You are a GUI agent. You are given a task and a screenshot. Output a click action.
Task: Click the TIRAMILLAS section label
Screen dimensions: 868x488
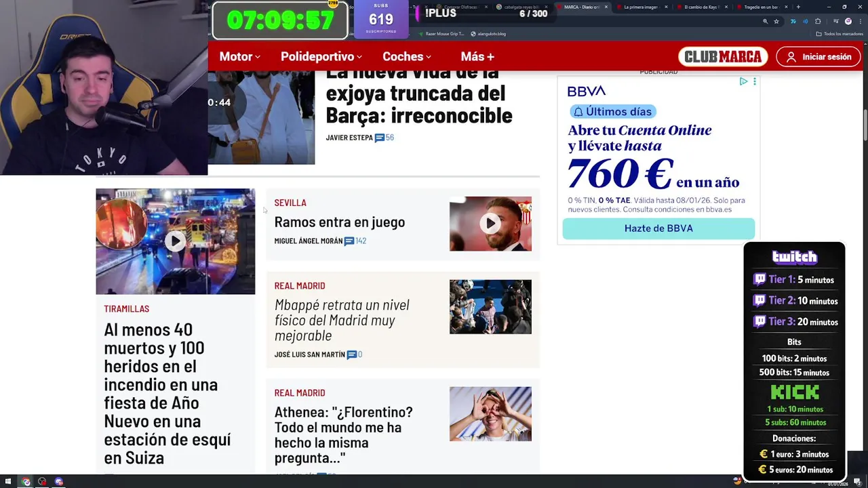tap(126, 308)
